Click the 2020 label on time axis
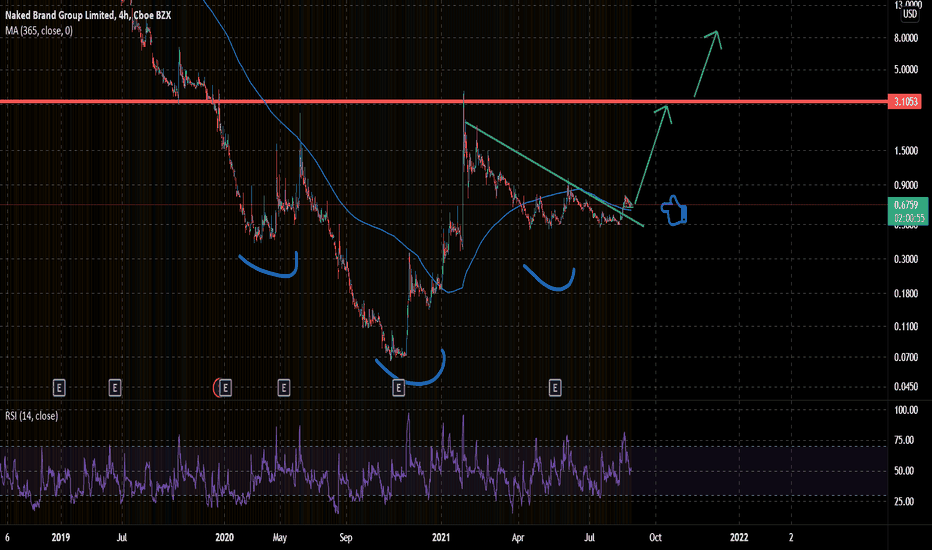This screenshot has width=932, height=550. [224, 538]
